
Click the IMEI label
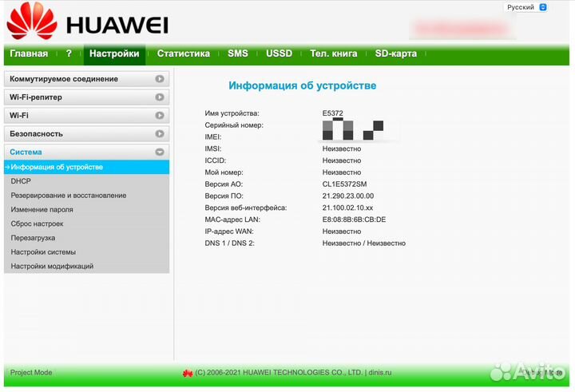(213, 137)
